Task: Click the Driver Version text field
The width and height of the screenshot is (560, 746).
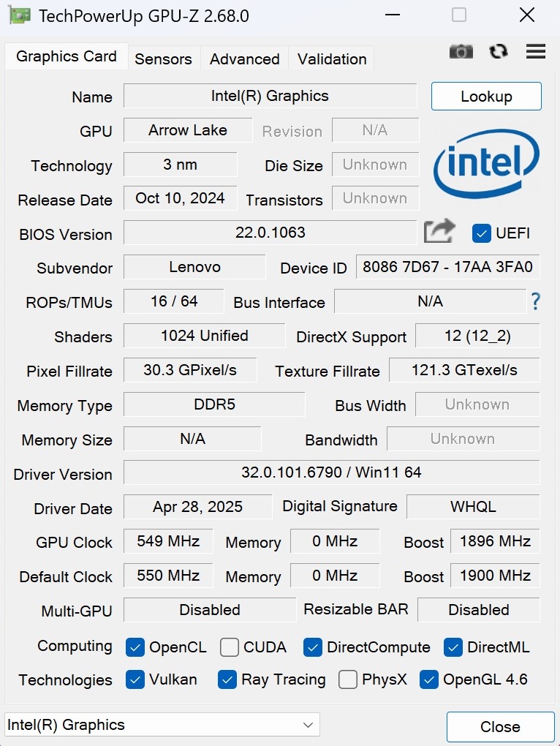Action: click(x=331, y=472)
